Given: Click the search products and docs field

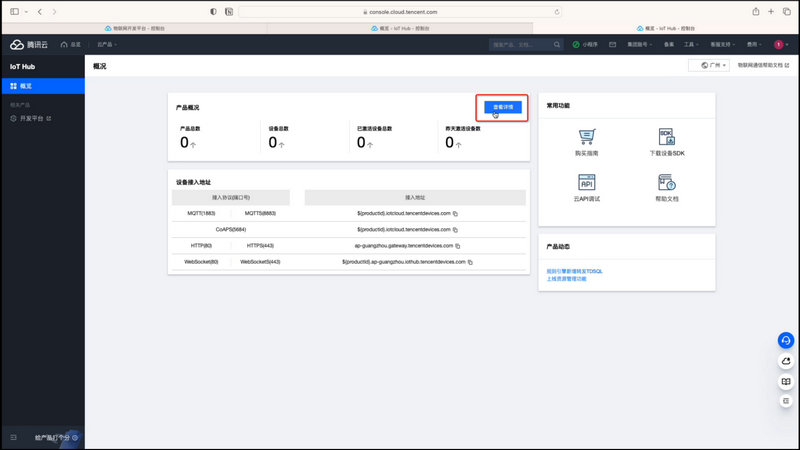Looking at the screenshot, I should (520, 45).
